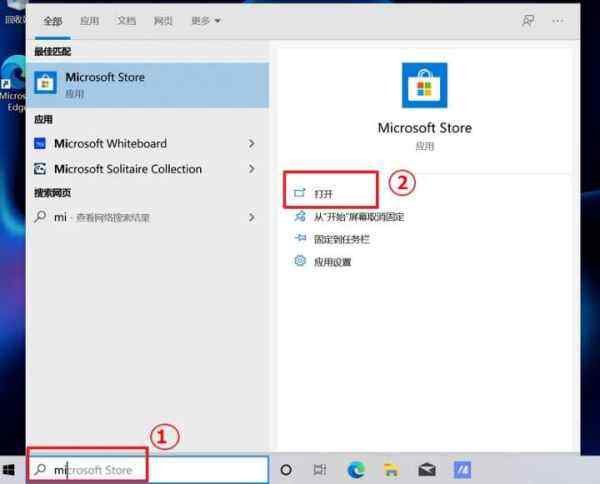This screenshot has height=484, width=600.
Task: Click the Microsoft Store icon in best match
Action: (46, 83)
